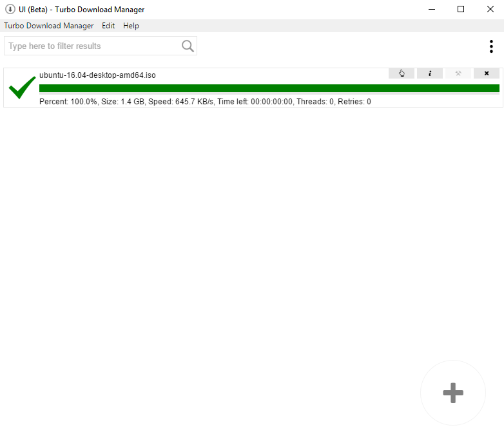Image resolution: width=504 pixels, height=443 pixels.
Task: Click the magnifier search icon
Action: point(188,46)
